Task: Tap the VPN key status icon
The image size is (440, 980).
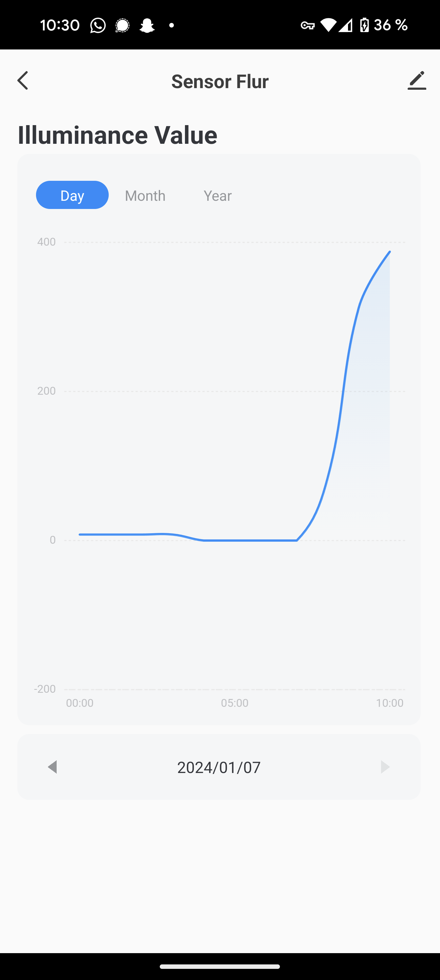Action: click(x=307, y=26)
